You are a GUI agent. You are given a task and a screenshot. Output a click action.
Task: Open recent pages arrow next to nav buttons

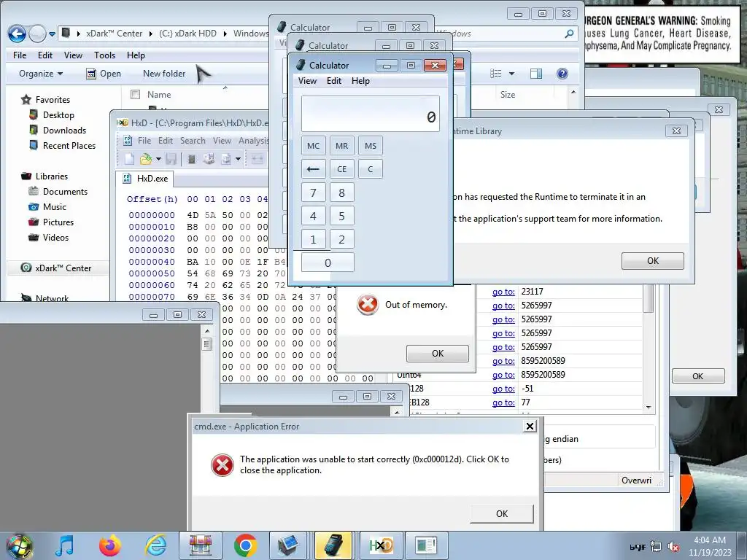coord(52,34)
